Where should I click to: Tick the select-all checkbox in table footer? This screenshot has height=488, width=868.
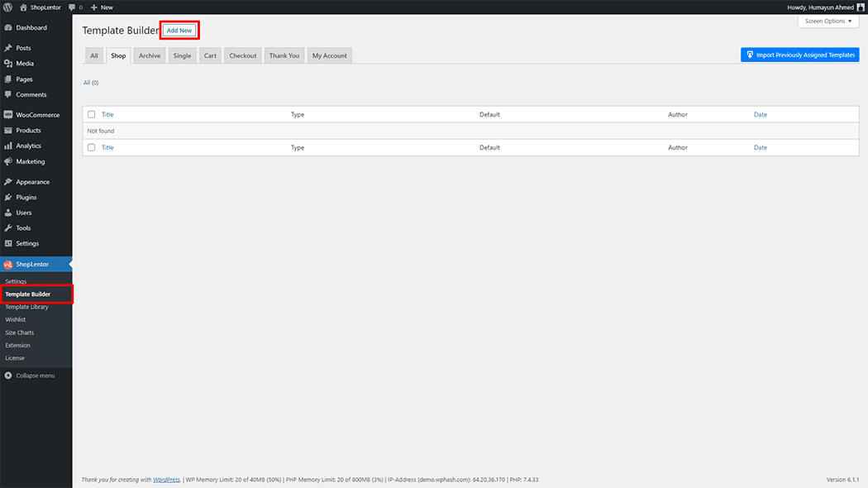click(x=92, y=148)
